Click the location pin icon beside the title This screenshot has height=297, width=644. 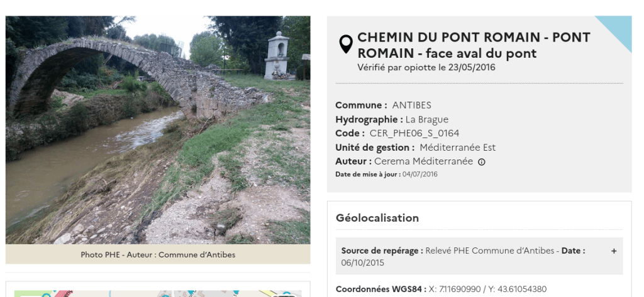(x=345, y=44)
